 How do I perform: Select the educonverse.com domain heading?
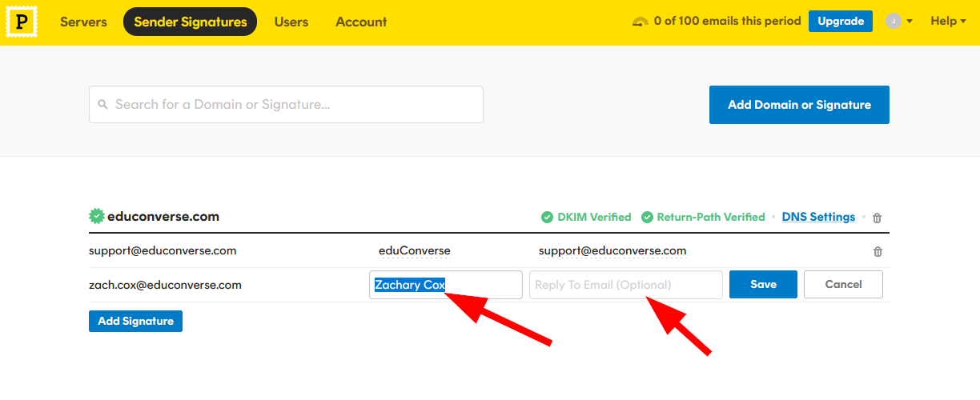point(163,216)
